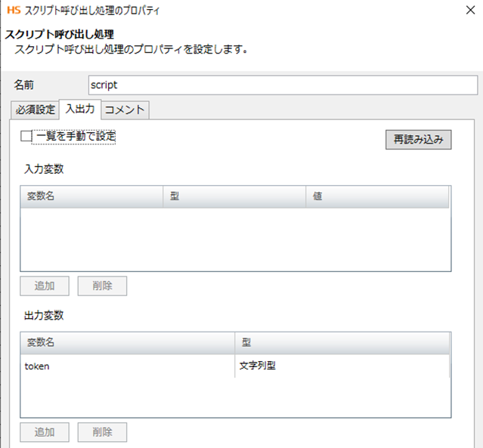Click the output variables 削除 button
Screen dimensions: 483x448
tap(102, 432)
